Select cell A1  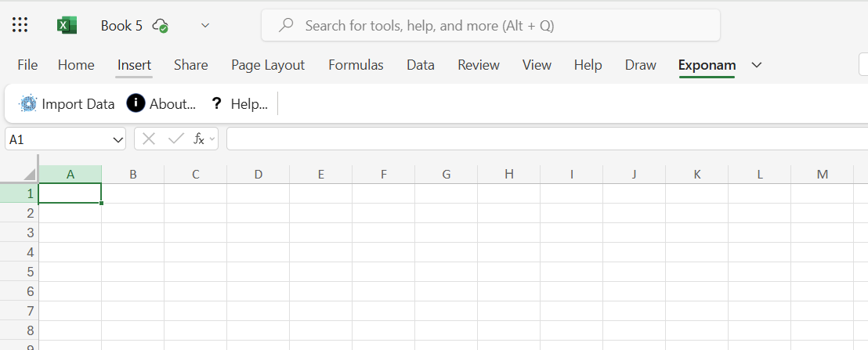tap(70, 193)
